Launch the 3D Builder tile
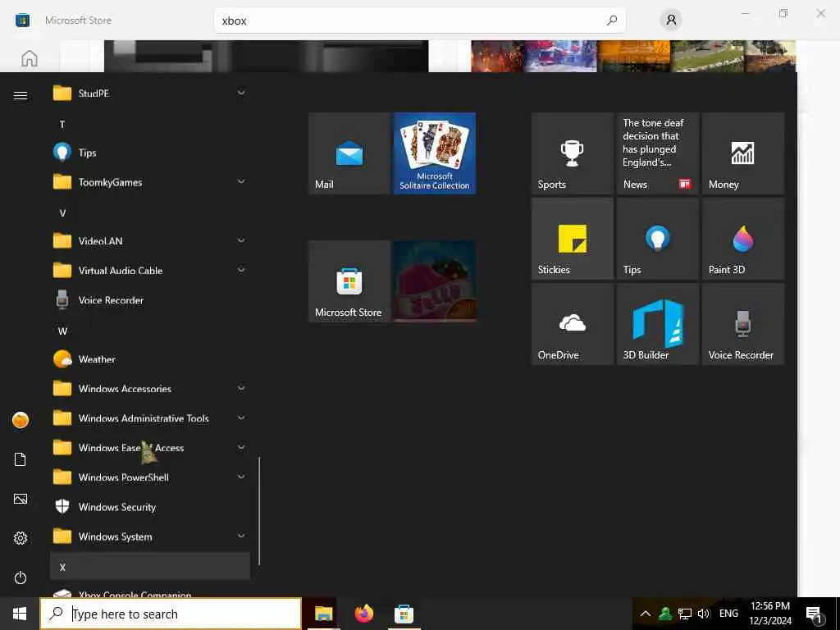840x630 pixels. 657,324
